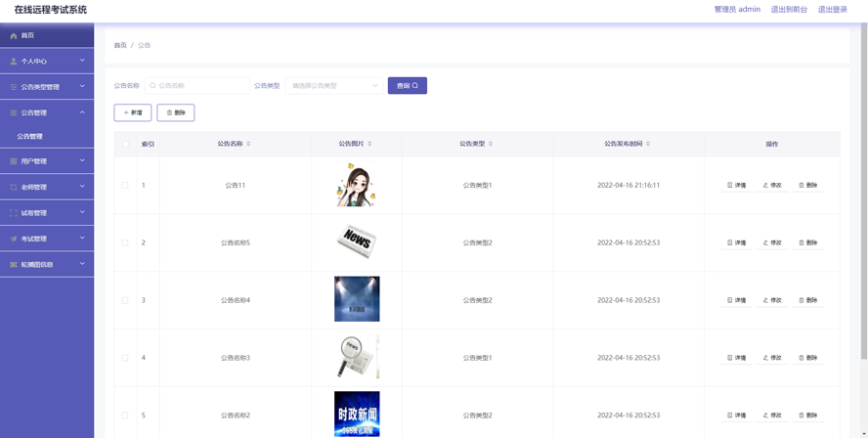868x438 pixels.
Task: Focus the 公告名称 search input field
Action: pyautogui.click(x=200, y=86)
